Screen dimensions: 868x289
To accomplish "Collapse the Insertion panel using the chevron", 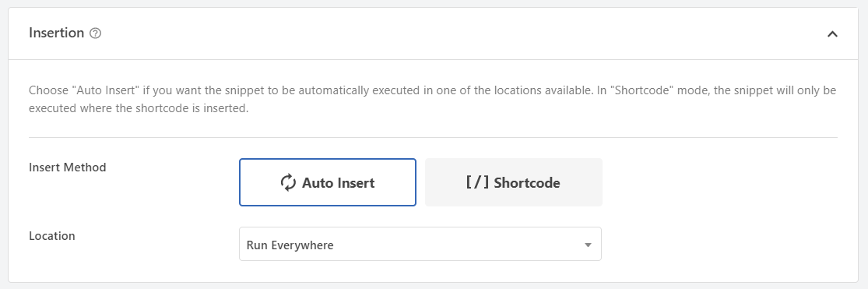I will tap(832, 33).
